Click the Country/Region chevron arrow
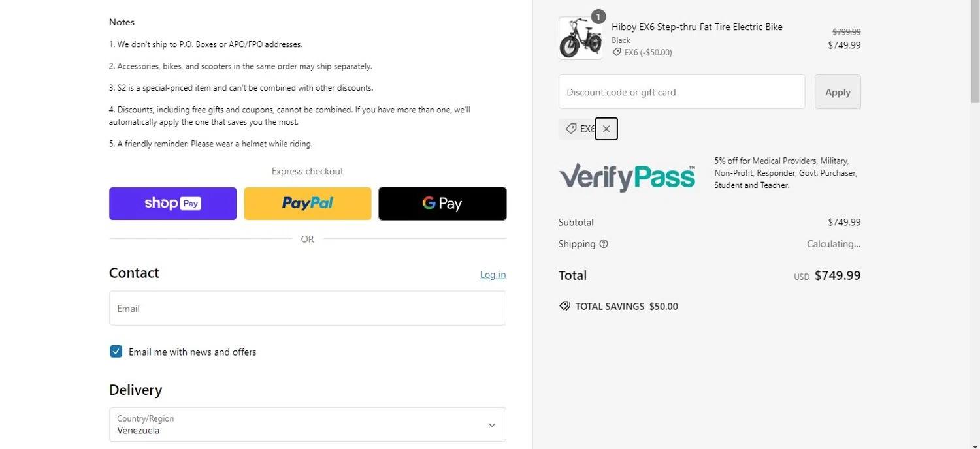The height and width of the screenshot is (449, 980). point(492,426)
